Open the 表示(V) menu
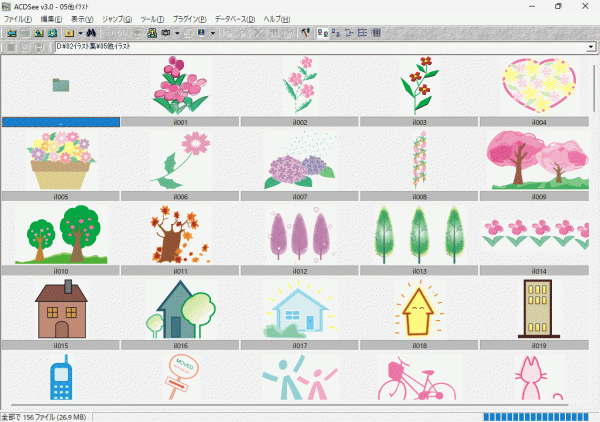 pyautogui.click(x=82, y=19)
